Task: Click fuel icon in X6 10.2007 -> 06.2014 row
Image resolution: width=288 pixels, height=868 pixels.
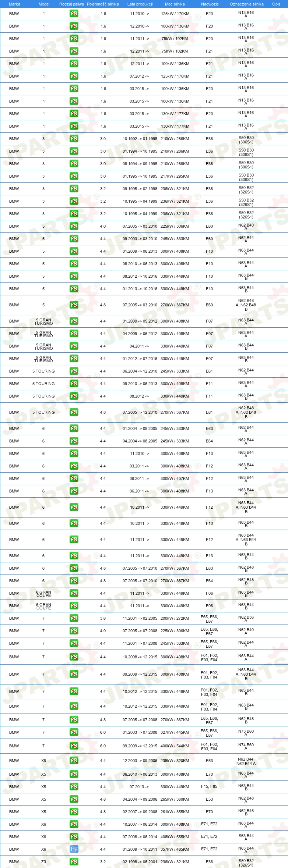Action: [x=74, y=824]
